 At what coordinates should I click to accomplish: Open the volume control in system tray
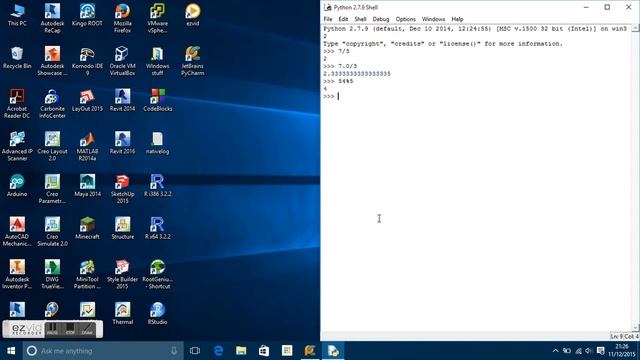coord(588,351)
